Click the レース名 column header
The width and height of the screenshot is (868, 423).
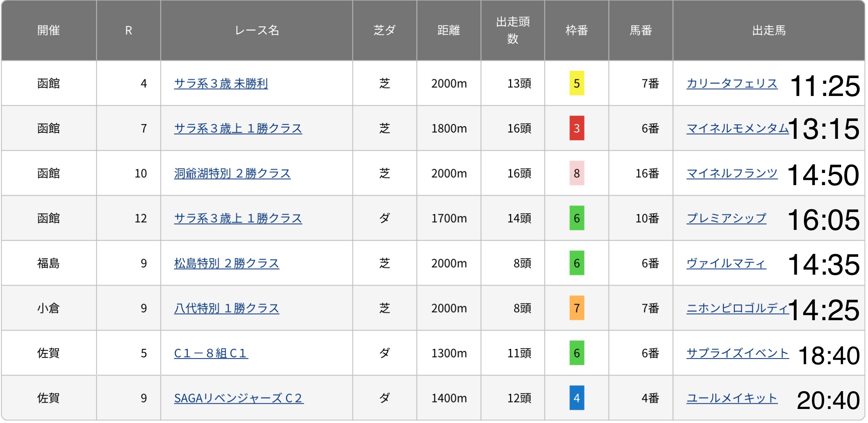point(257,30)
